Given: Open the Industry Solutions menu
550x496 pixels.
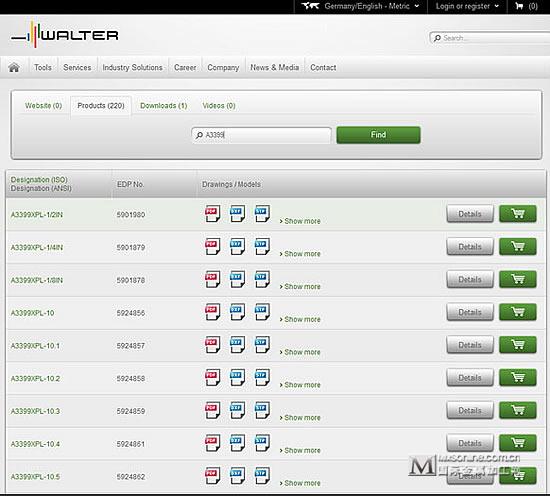Looking at the screenshot, I should click(133, 67).
